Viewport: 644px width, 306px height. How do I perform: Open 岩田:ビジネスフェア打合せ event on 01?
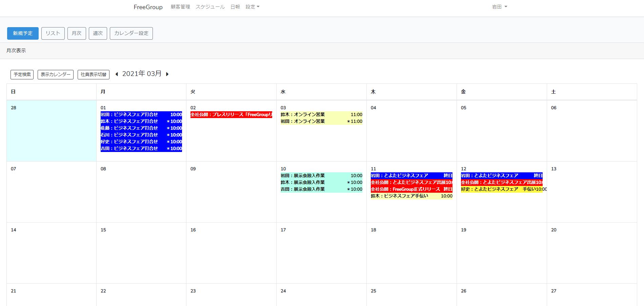(141, 115)
